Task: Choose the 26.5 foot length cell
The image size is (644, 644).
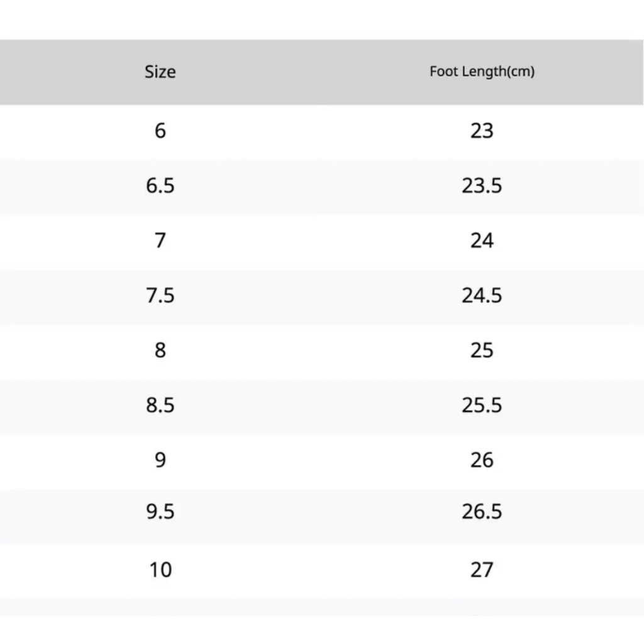Action: point(482,512)
